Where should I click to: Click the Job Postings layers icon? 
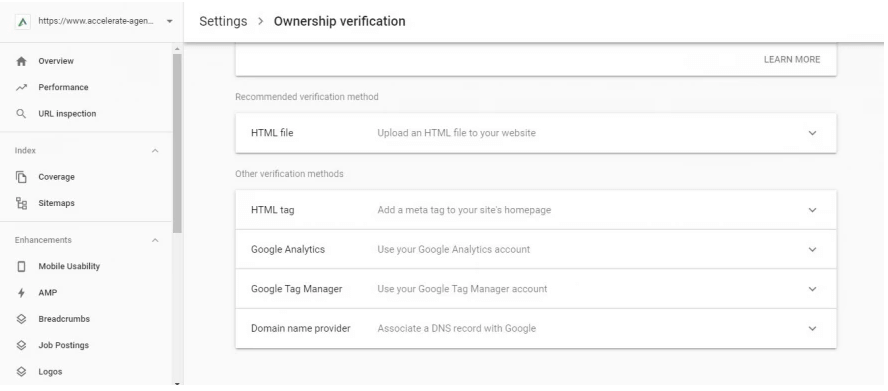21,345
